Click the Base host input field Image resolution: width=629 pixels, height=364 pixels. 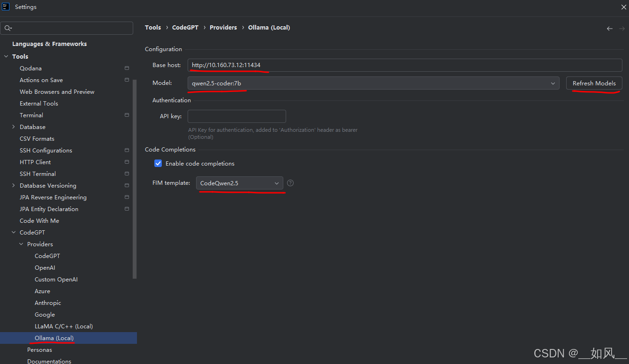(405, 65)
